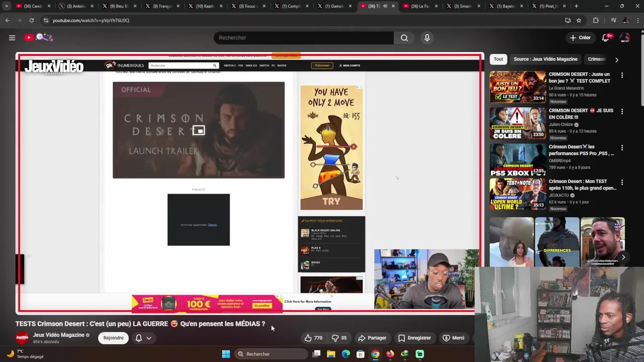Screen dimensions: 644x362
Task: Start voice search with microphone icon
Action: (427, 38)
